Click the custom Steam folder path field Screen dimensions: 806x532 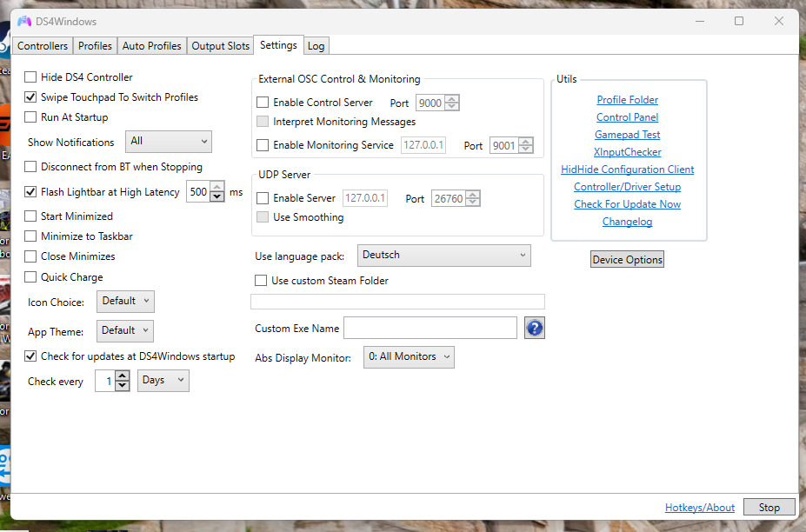tap(397, 302)
